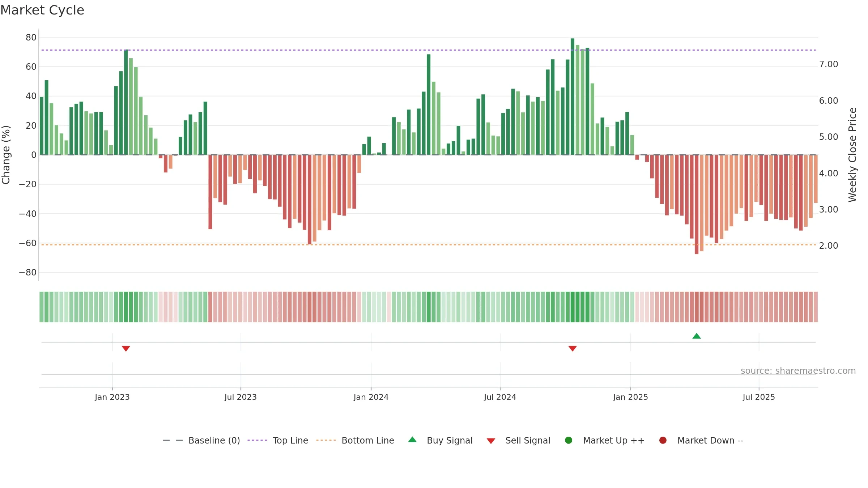Click the 5.00 price tick label
The image size is (868, 488).
click(x=829, y=137)
